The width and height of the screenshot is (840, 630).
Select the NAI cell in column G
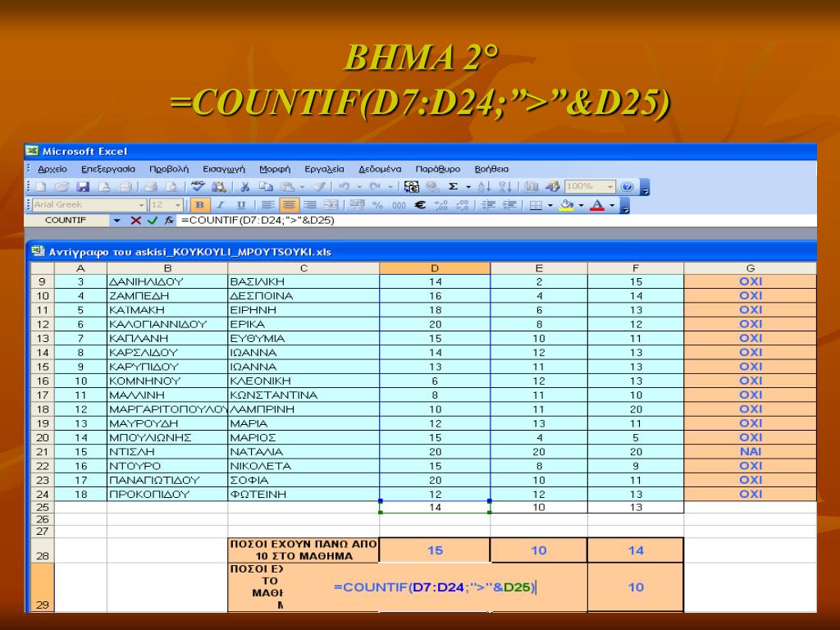coord(750,452)
